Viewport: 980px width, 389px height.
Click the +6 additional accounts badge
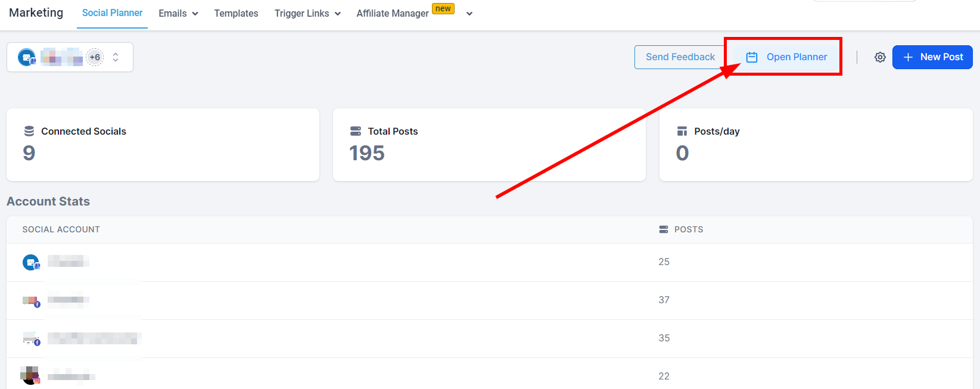point(95,57)
